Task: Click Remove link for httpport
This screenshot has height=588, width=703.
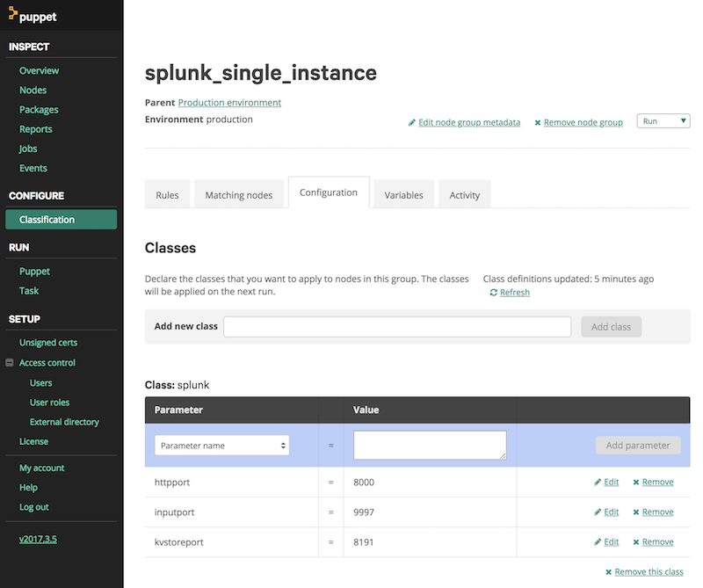Action: point(657,482)
